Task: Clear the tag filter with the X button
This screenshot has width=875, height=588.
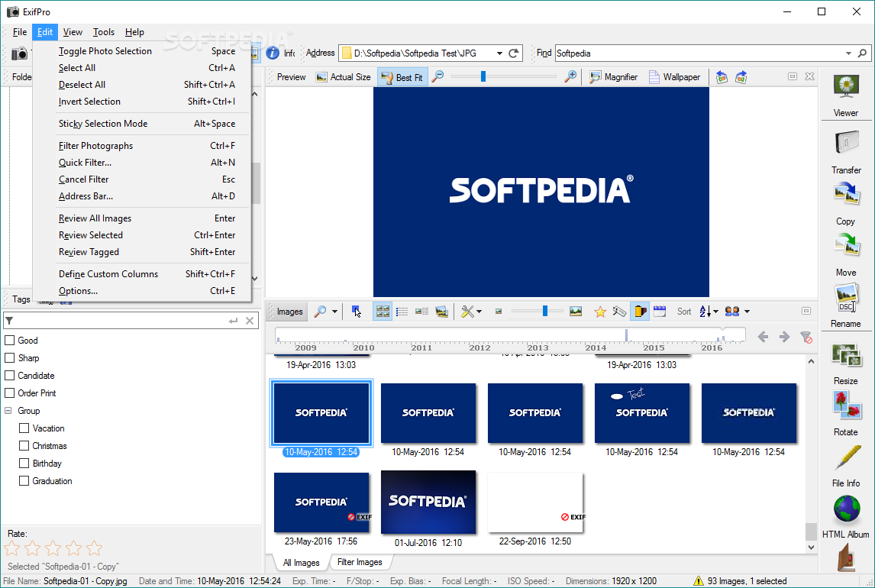Action: coord(250,321)
